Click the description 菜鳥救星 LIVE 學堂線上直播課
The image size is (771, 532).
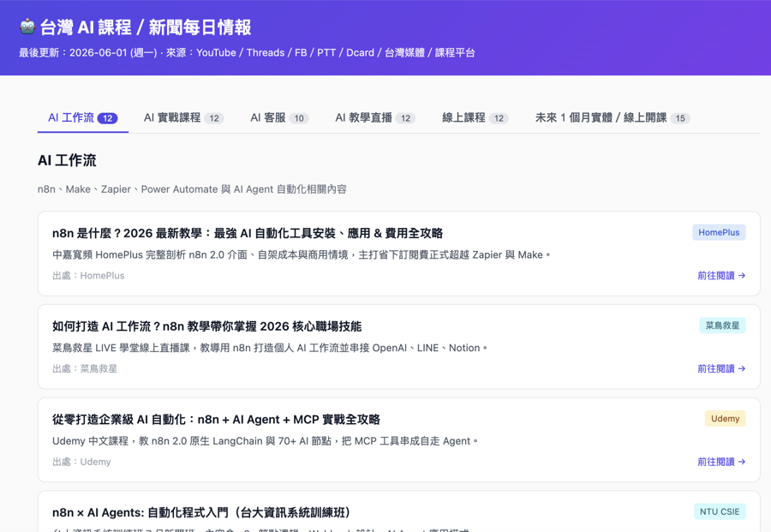270,348
